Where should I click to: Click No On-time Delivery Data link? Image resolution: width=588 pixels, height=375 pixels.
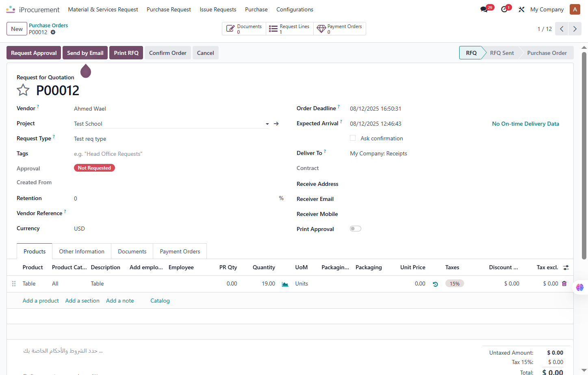(x=525, y=124)
